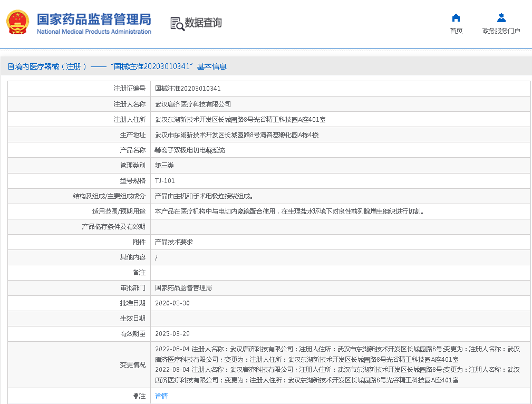Viewport: 532px width, 404px height.
Task: Click the 政务服务门户 text label
Action: (501, 31)
